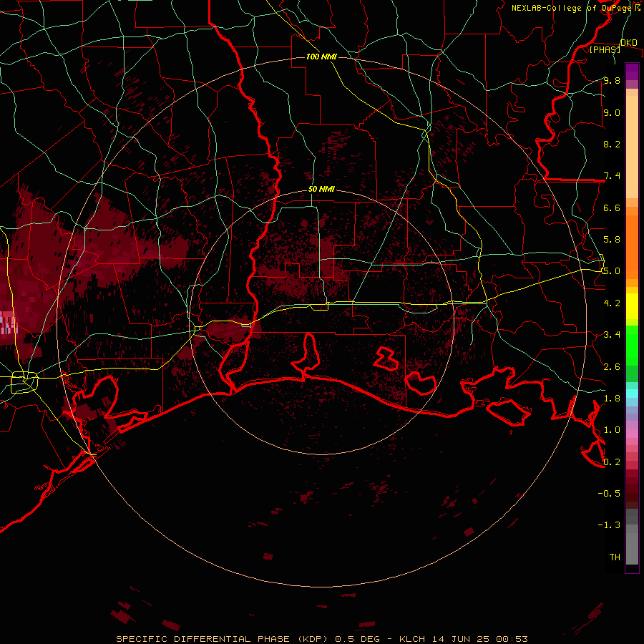The height and width of the screenshot is (644, 644).
Task: Click the 9.0 value on the scale
Action: (612, 112)
